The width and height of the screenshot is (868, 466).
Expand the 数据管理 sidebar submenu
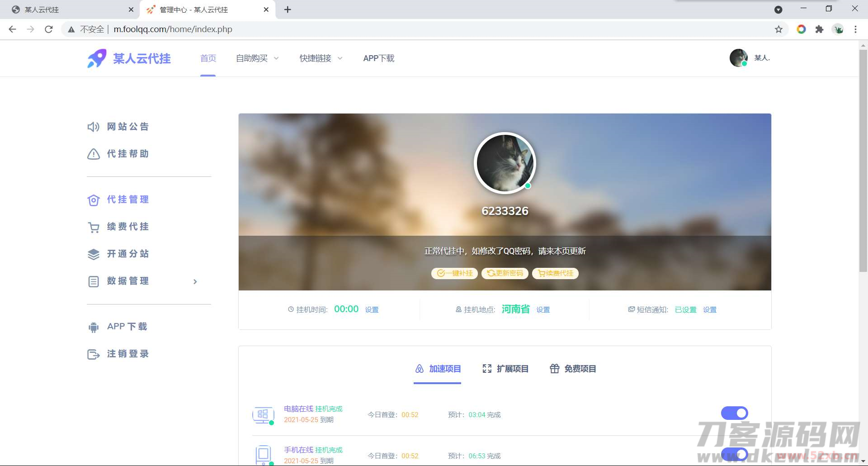[195, 281]
